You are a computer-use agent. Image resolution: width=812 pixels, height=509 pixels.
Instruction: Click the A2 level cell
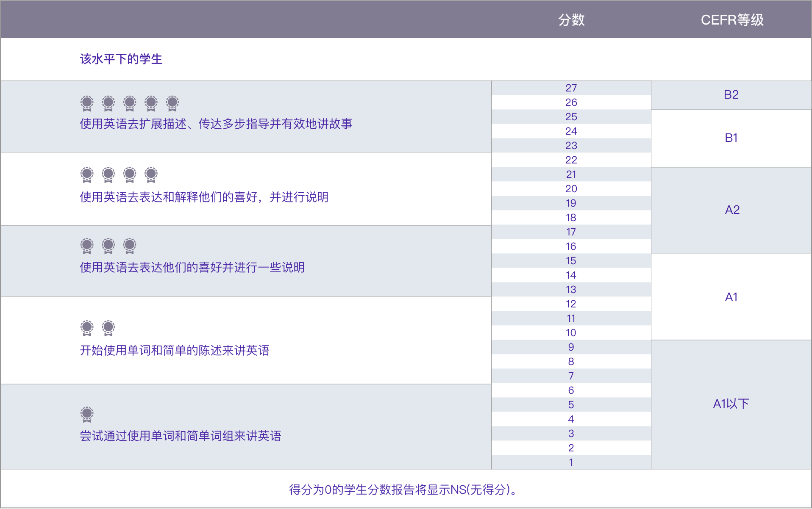731,210
